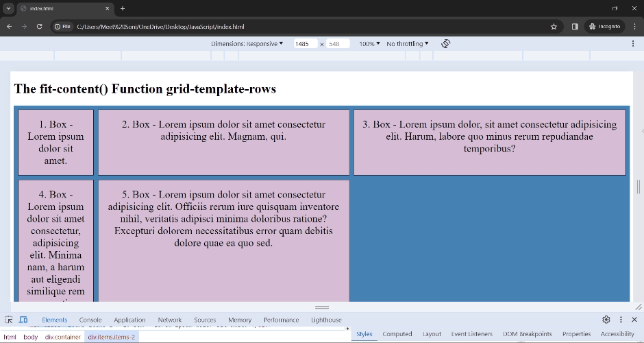Open the Network panel tab

[170, 320]
